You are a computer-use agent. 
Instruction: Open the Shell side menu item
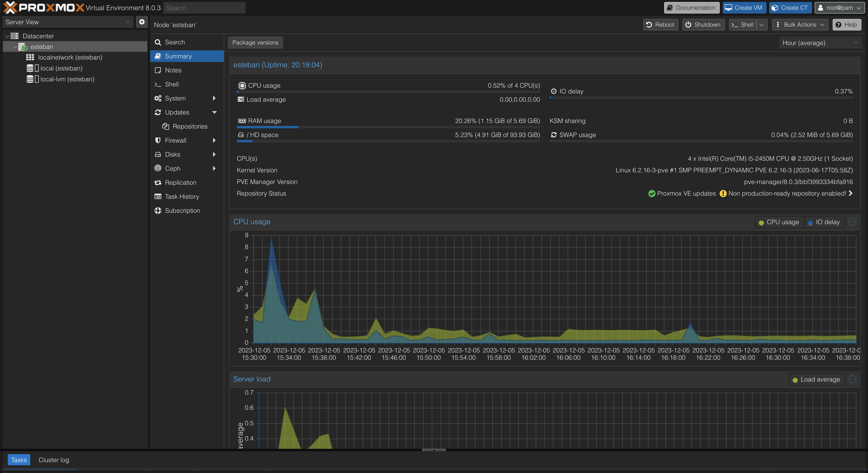click(187, 84)
